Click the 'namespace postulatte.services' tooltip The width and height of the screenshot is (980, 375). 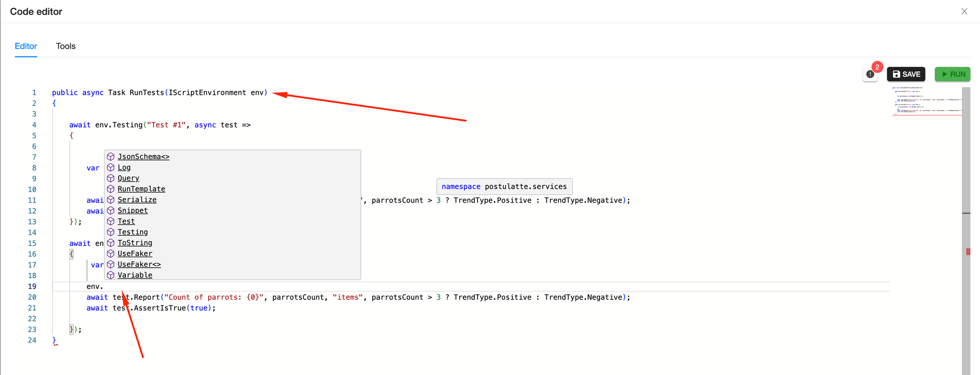coord(504,187)
